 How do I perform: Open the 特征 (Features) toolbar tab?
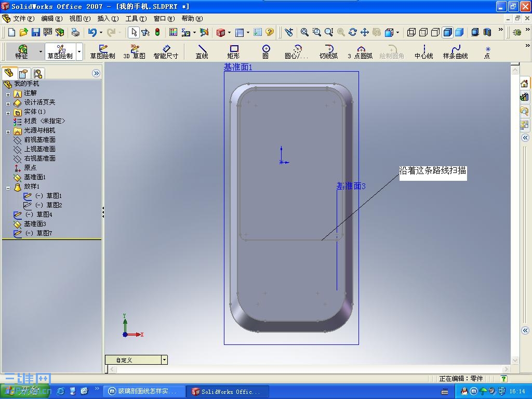coord(22,51)
